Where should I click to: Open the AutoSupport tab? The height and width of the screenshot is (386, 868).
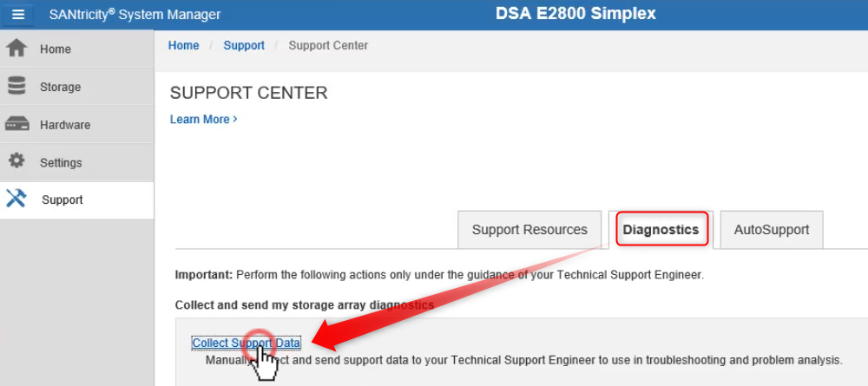point(771,230)
